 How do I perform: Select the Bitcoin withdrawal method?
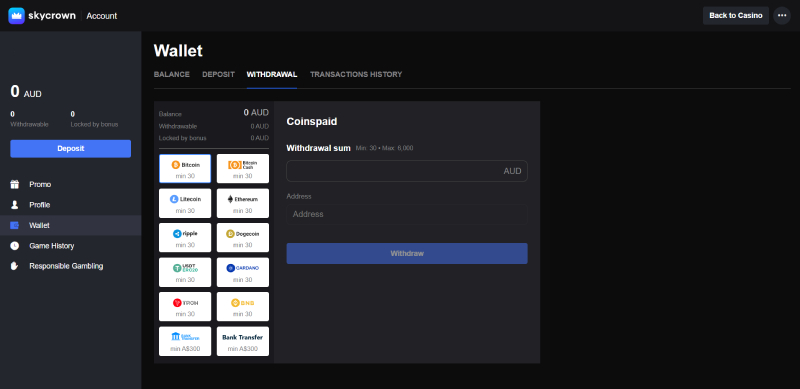185,168
